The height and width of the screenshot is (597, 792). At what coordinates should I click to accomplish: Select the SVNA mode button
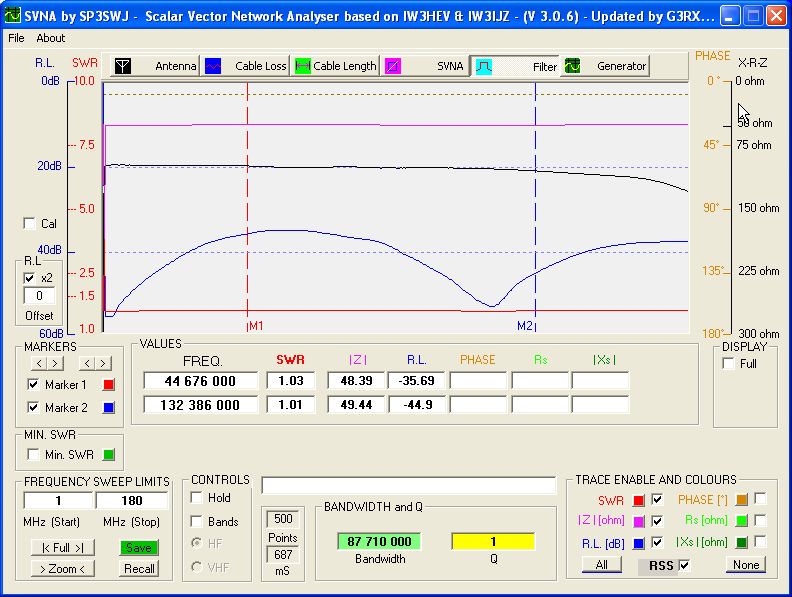[x=426, y=66]
